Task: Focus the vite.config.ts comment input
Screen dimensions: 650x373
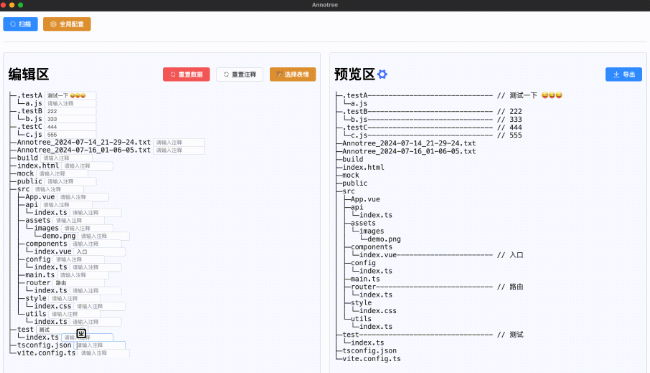Action: coord(104,353)
